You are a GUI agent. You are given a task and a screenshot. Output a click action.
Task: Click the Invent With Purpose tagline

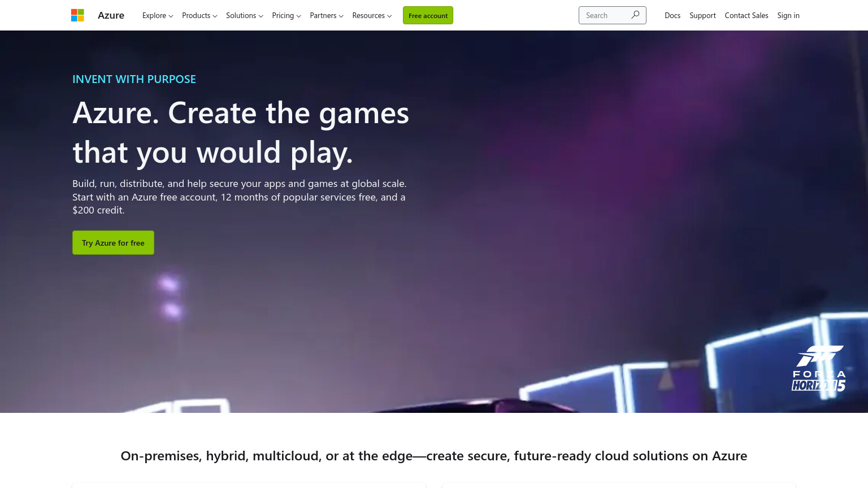[134, 79]
